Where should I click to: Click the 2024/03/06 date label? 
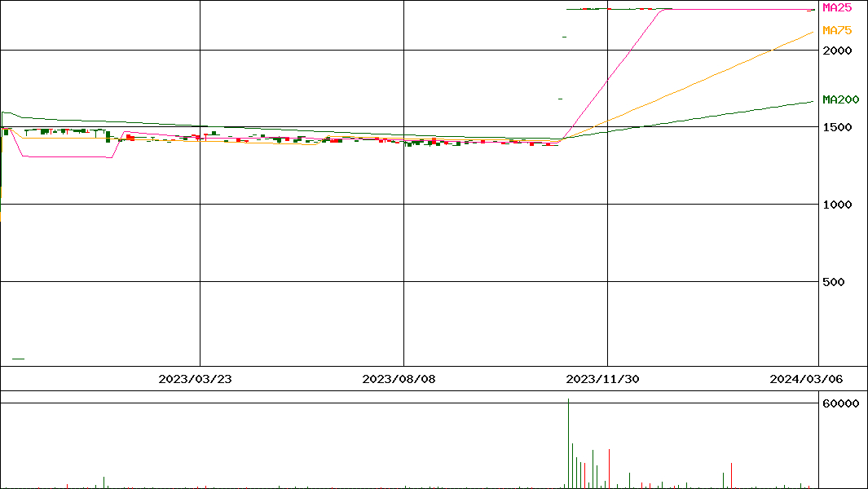coord(806,379)
